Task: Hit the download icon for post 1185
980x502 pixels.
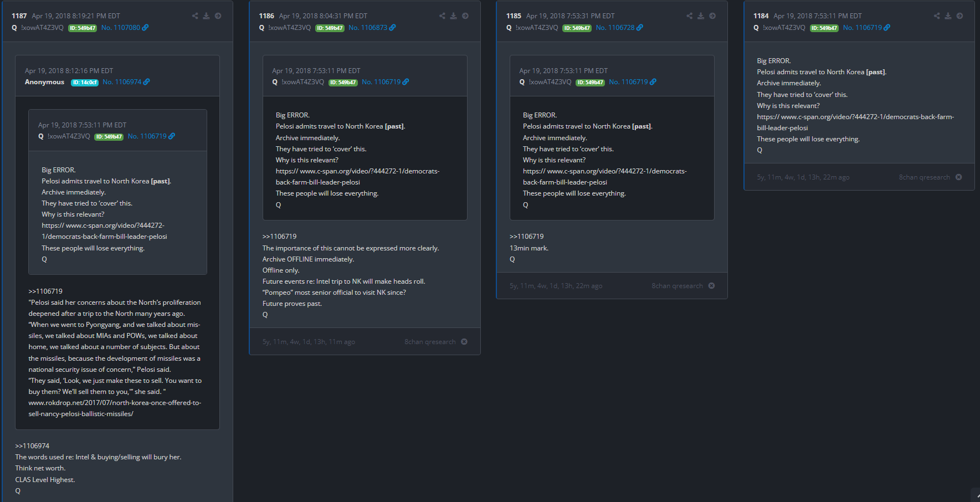Action: pyautogui.click(x=701, y=16)
